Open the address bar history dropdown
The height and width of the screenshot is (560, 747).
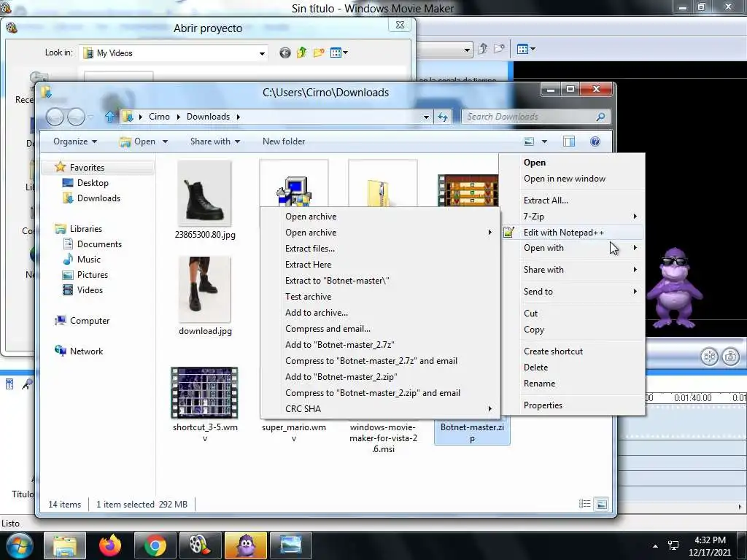coord(426,117)
